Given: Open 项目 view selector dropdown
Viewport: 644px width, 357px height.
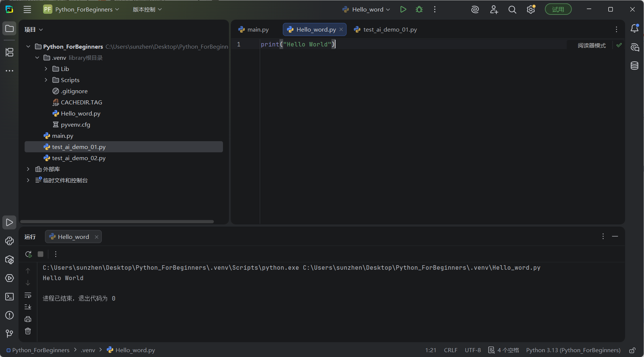Looking at the screenshot, I should coord(34,30).
